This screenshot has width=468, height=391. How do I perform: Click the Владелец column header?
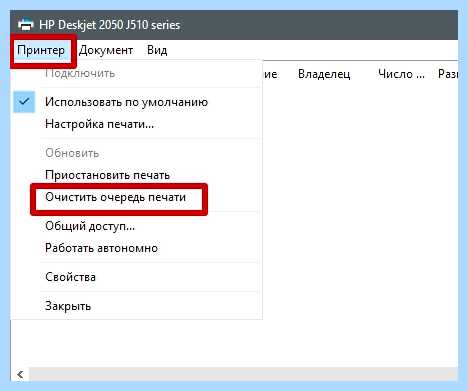coord(324,74)
